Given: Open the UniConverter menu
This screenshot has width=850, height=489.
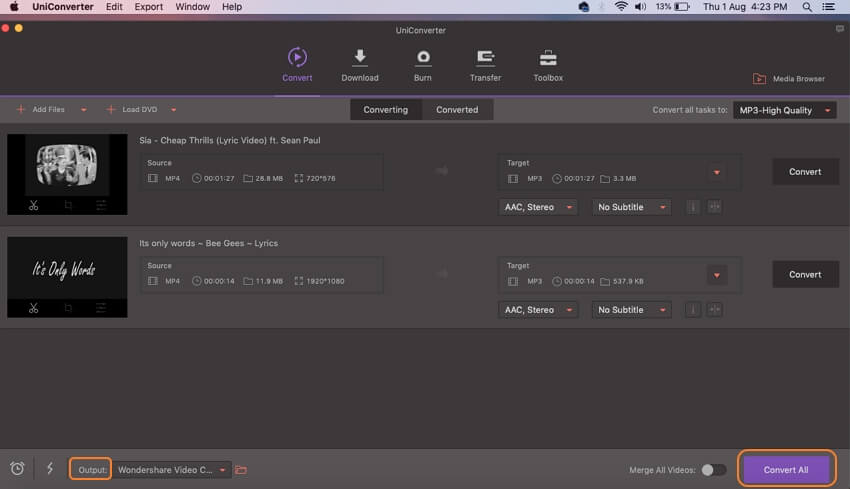Looking at the screenshot, I should point(62,7).
